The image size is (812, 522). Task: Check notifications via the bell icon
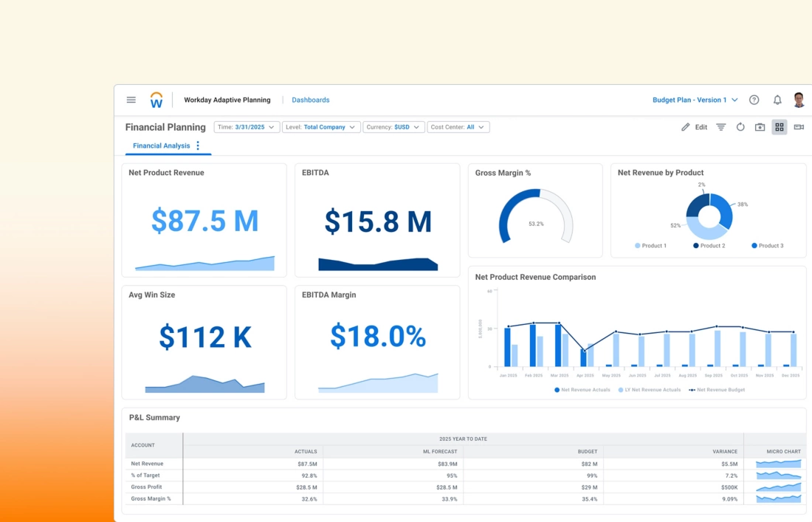click(x=777, y=100)
